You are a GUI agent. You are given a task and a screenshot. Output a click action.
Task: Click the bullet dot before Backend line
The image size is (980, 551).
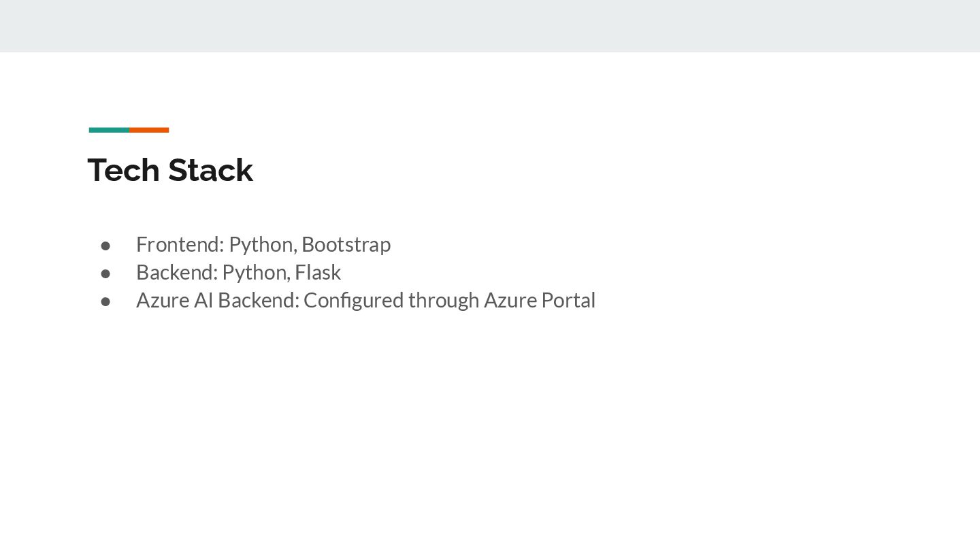point(105,273)
